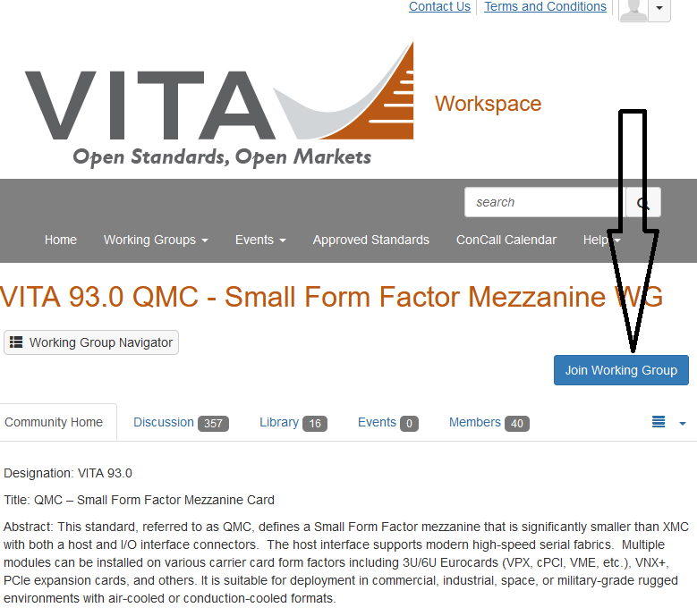
Task: Click the VITA logo image
Action: point(219,105)
